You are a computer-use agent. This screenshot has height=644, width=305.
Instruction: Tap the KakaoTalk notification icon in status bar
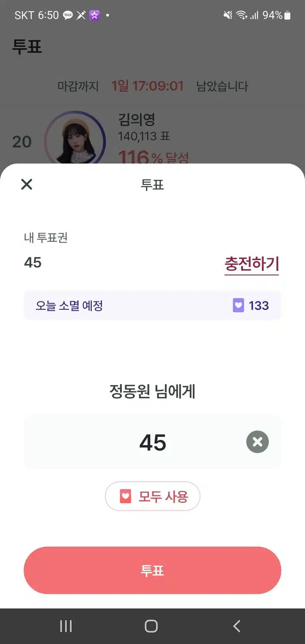68,15
